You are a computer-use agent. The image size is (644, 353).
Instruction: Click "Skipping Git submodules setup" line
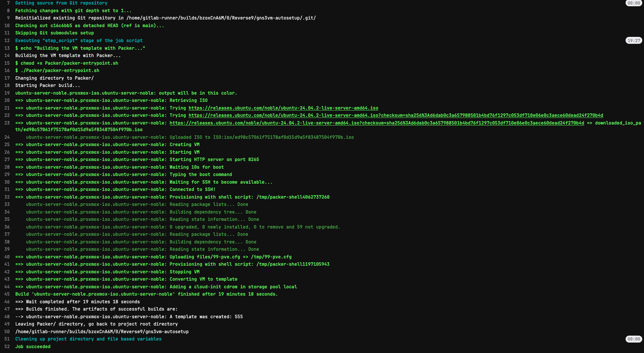(55, 33)
